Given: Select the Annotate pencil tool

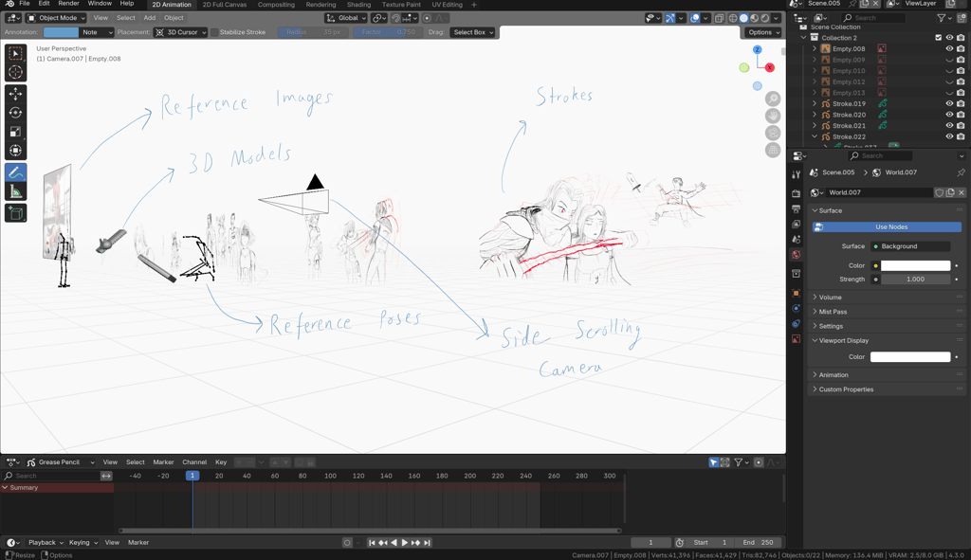Looking at the screenshot, I should (15, 172).
